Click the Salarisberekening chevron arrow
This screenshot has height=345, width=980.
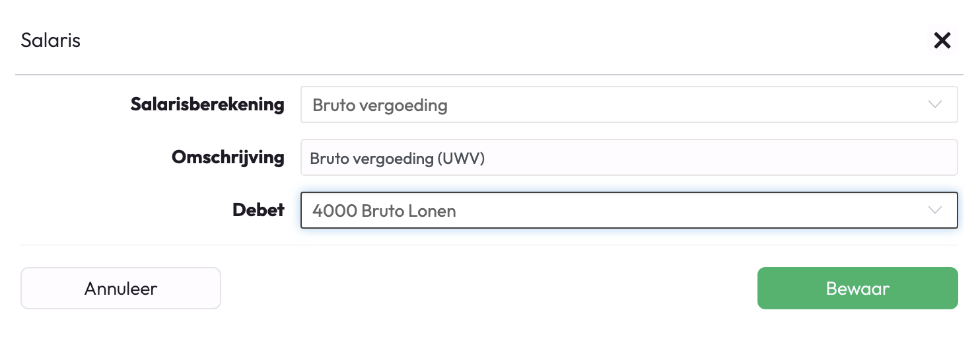point(934,104)
